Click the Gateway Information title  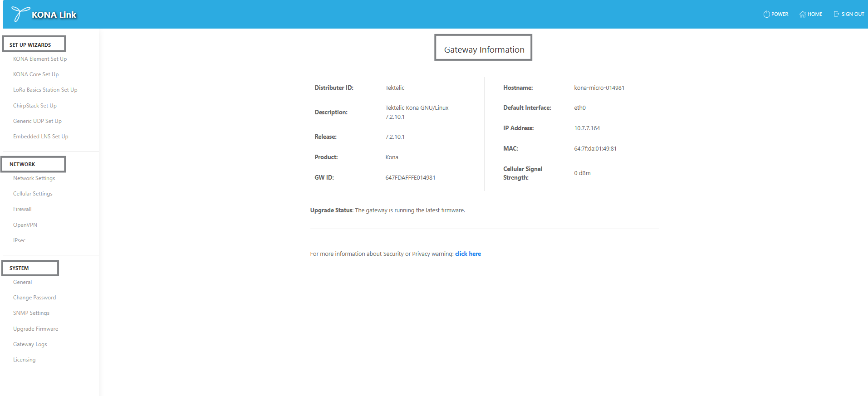[x=484, y=49]
